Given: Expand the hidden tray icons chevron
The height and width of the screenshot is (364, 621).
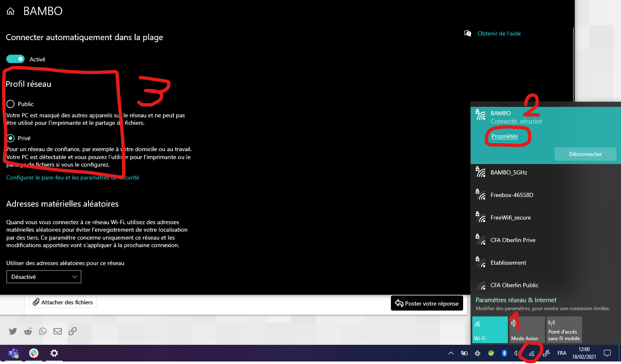Looking at the screenshot, I should (x=451, y=353).
